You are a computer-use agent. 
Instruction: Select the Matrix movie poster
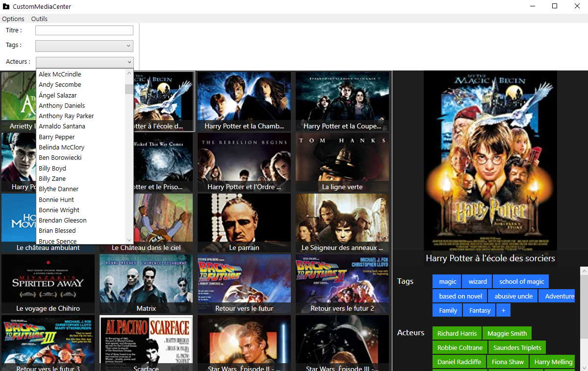(146, 284)
